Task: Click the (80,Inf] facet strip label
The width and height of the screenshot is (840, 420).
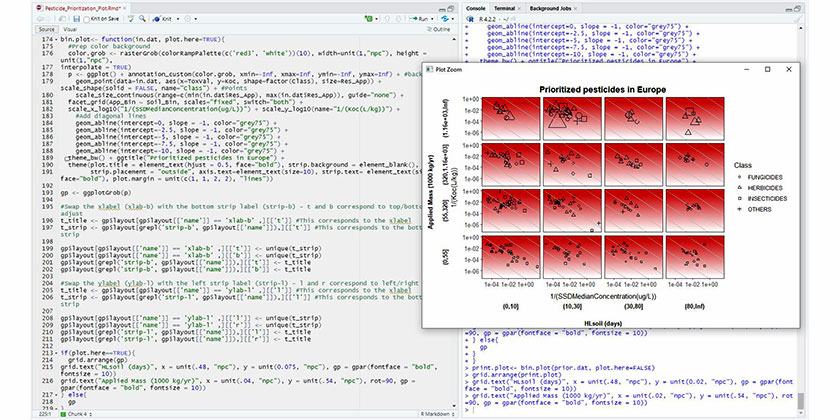Action: [x=695, y=306]
